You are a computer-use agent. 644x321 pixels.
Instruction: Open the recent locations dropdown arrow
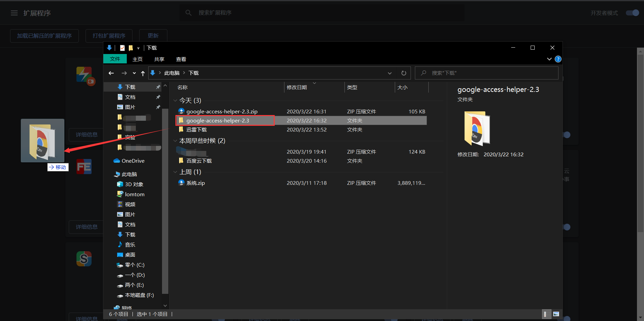tap(134, 73)
